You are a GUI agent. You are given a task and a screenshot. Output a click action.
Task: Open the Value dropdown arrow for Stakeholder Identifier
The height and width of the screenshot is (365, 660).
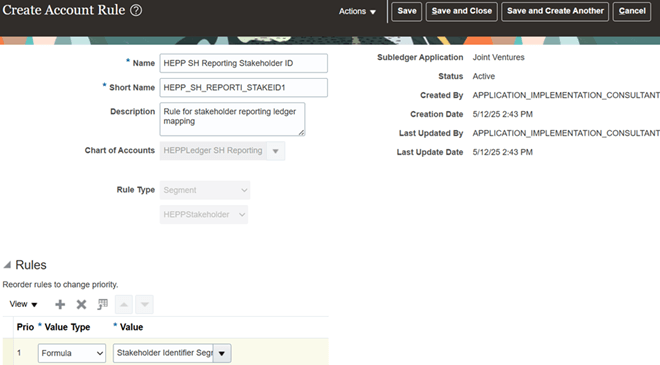tap(222, 353)
